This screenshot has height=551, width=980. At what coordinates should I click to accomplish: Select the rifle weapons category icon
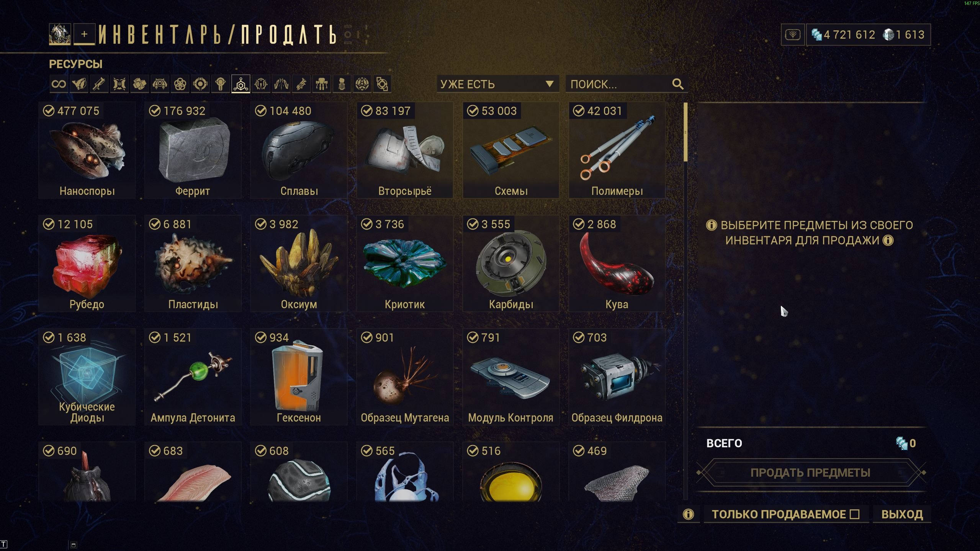click(x=99, y=84)
